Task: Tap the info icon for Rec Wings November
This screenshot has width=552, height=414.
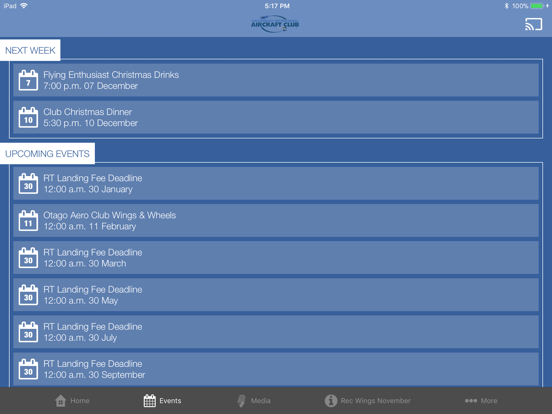Action: (x=331, y=401)
